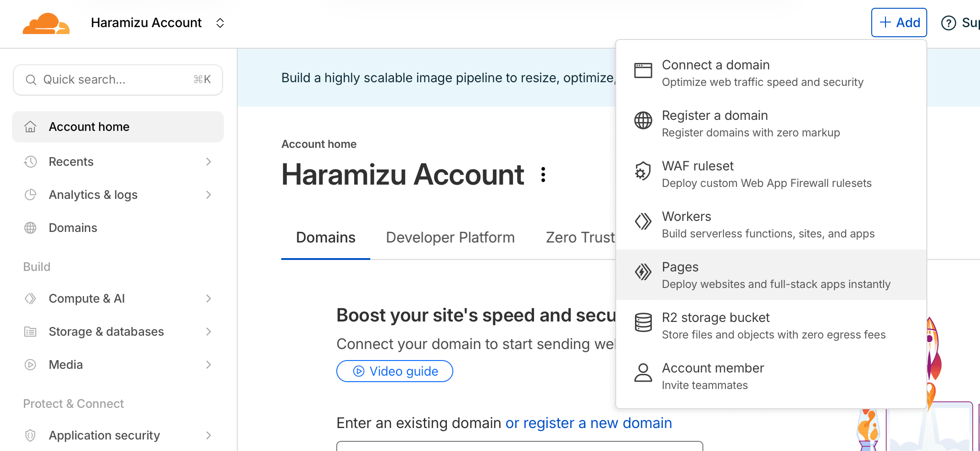Image resolution: width=980 pixels, height=451 pixels.
Task: Focus the Quick search field
Action: point(118,80)
